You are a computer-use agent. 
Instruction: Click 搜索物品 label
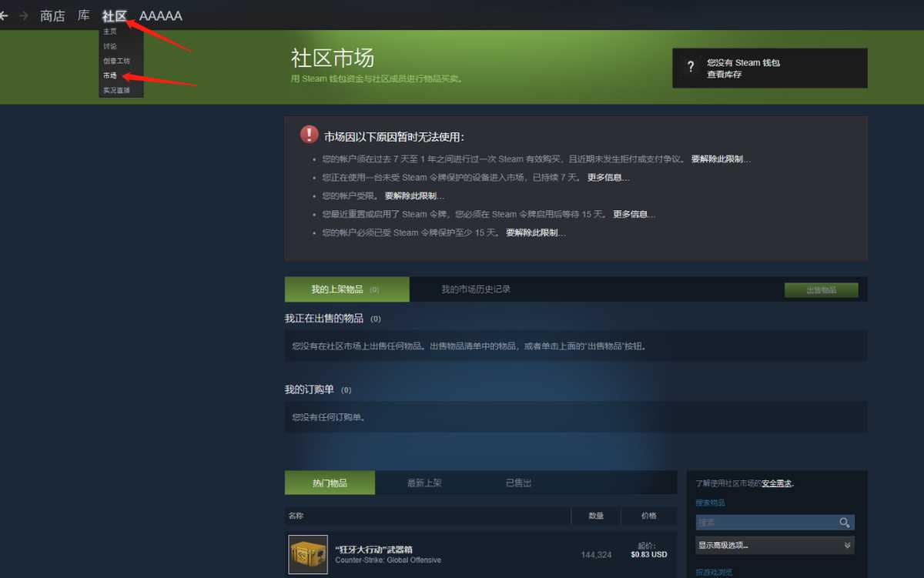pos(710,503)
